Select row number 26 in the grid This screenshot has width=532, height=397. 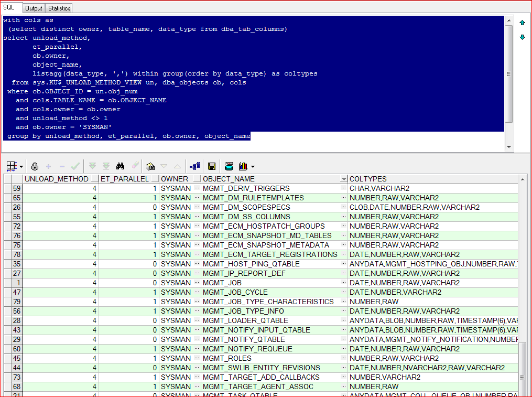click(17, 207)
